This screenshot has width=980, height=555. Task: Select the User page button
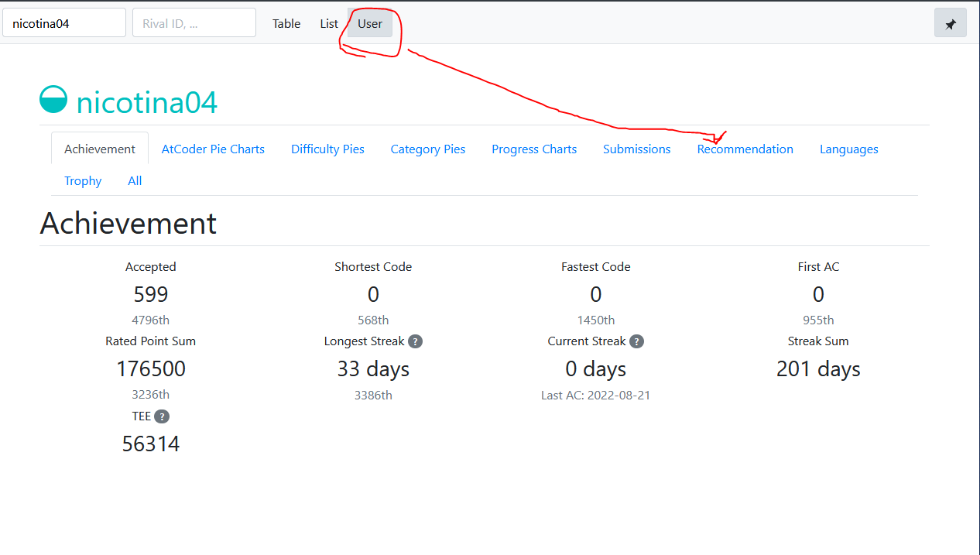(370, 23)
